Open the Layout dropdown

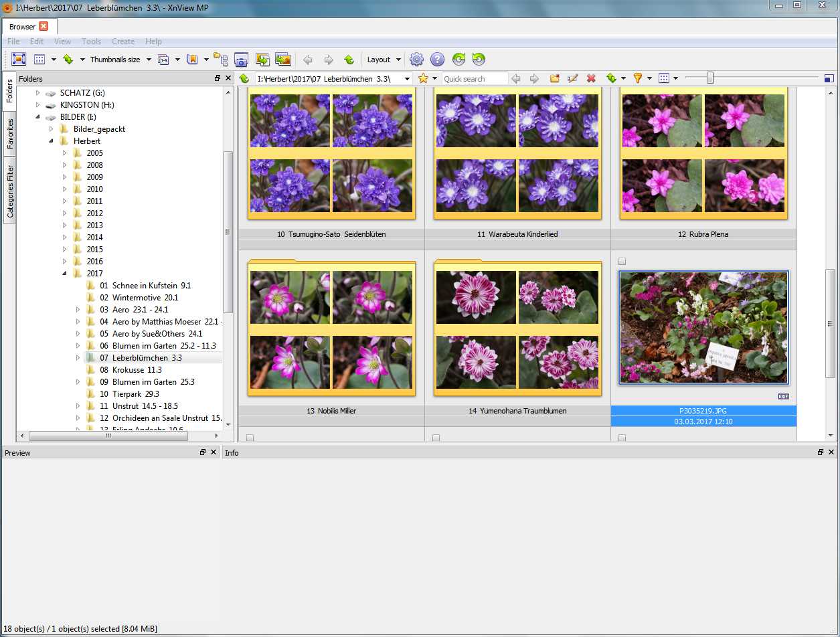click(x=384, y=60)
